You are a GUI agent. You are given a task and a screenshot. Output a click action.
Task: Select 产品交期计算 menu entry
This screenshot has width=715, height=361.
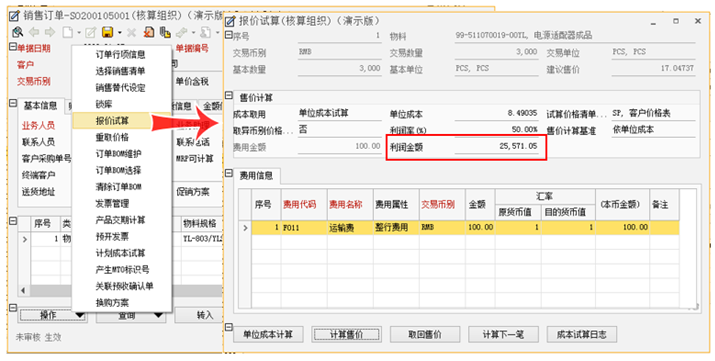[x=122, y=220]
